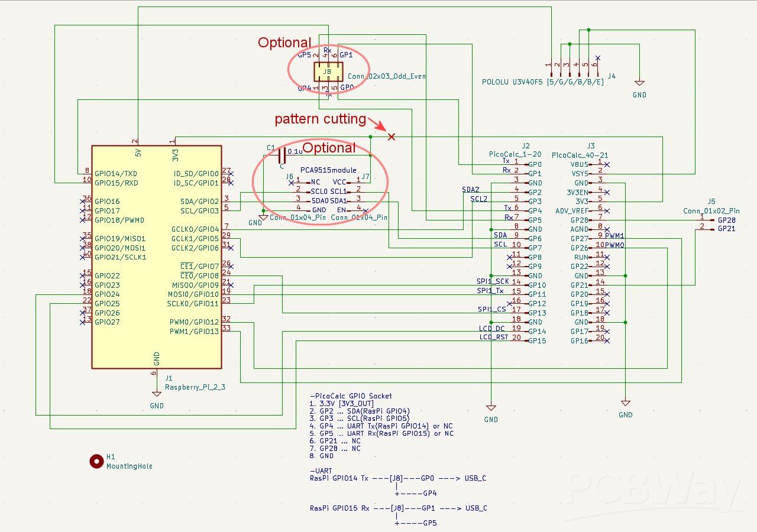
Task: Click the H1 mounting hole symbol
Action: [96, 462]
